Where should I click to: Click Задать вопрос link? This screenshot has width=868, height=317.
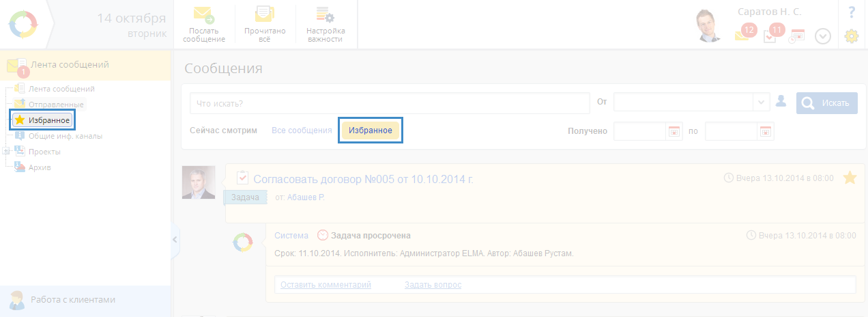point(433,284)
